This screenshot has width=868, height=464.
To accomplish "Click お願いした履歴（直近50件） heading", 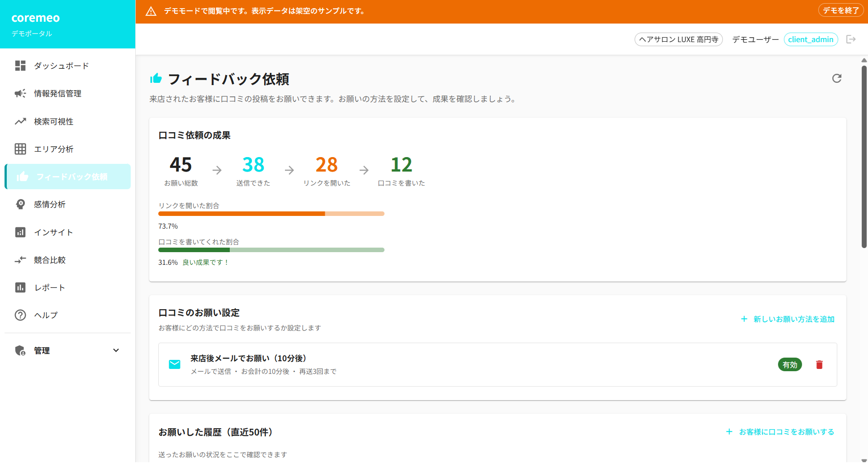I will (215, 432).
